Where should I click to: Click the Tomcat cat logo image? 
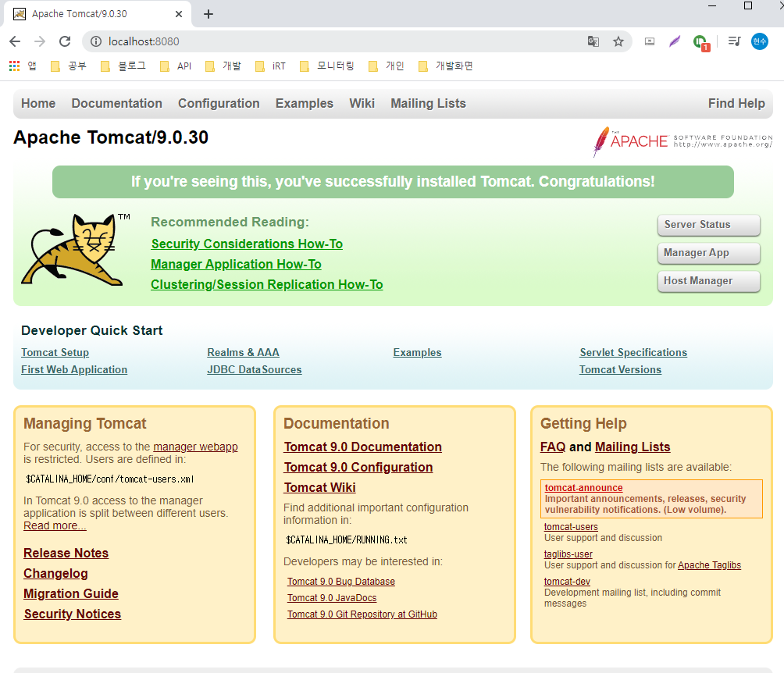76,250
